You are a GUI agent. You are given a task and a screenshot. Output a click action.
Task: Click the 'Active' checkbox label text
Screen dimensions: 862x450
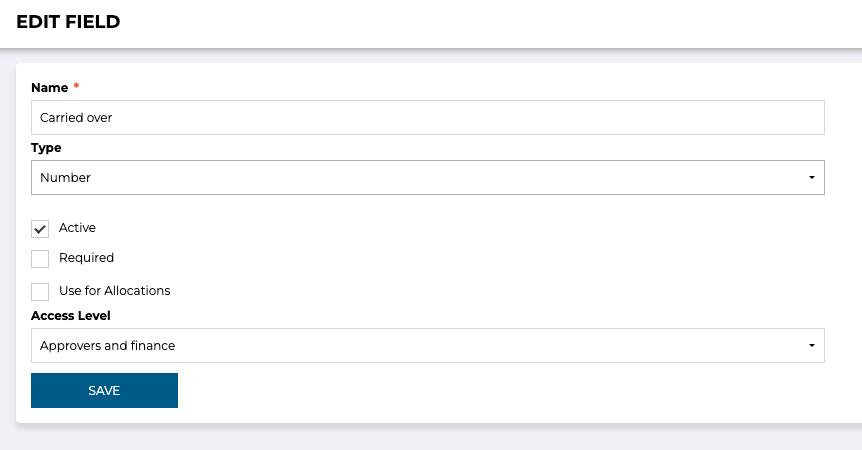(x=77, y=228)
